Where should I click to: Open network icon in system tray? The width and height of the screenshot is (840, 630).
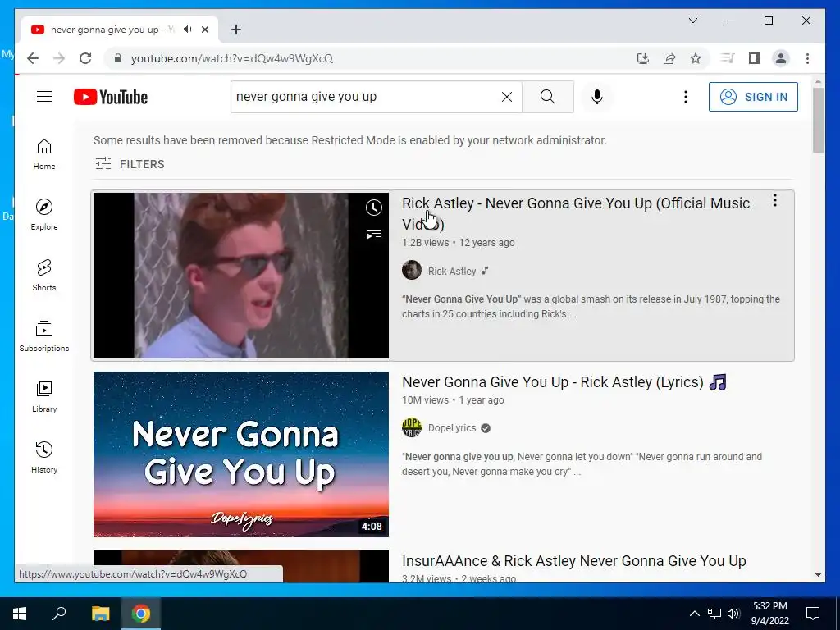[714, 614]
